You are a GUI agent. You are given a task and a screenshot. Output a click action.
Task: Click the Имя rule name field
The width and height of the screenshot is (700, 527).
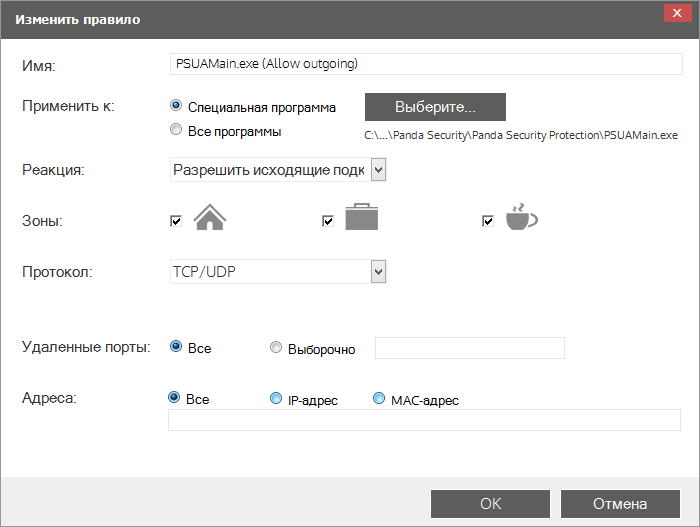426,64
